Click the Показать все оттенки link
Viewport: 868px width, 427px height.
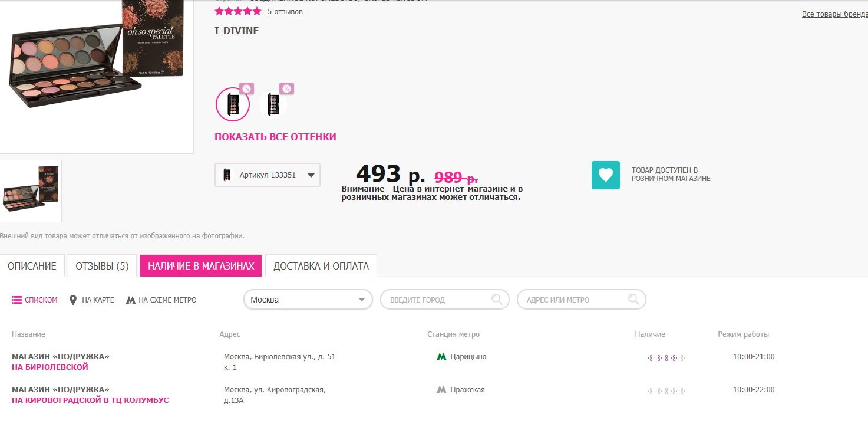pyautogui.click(x=275, y=137)
